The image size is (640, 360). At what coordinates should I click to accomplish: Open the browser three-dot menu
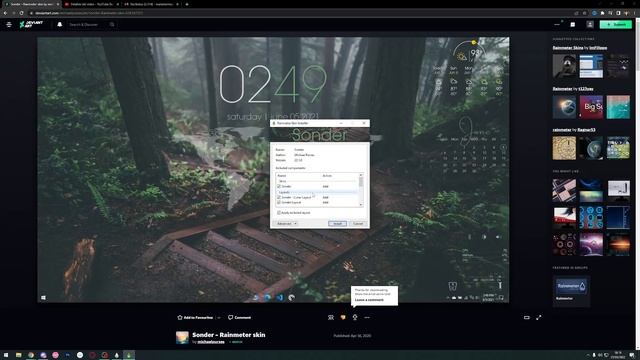tap(635, 13)
